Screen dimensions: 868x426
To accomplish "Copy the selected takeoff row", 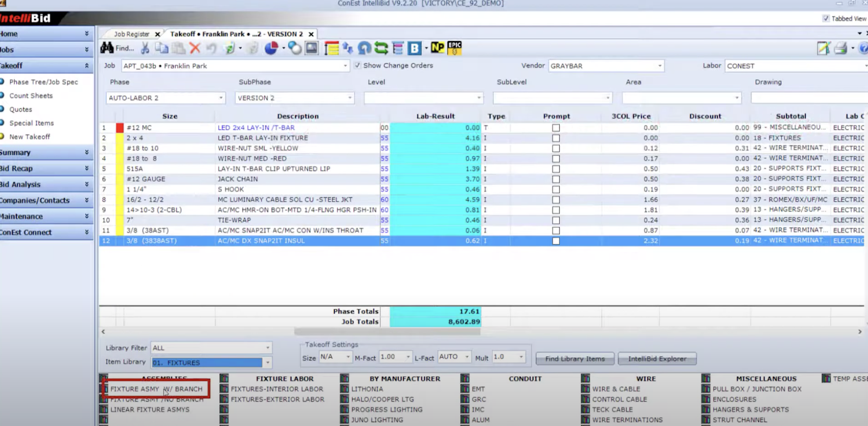I will (x=162, y=48).
